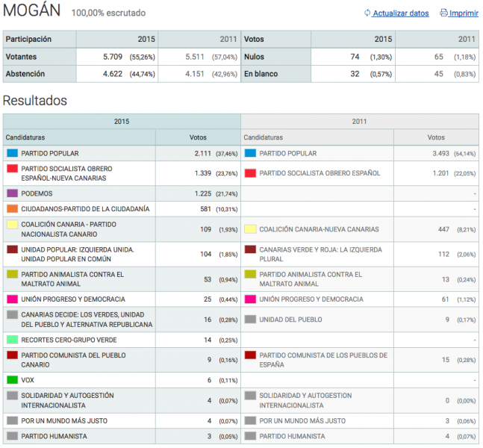
Task: Click the VOX party name
Action: point(28,380)
